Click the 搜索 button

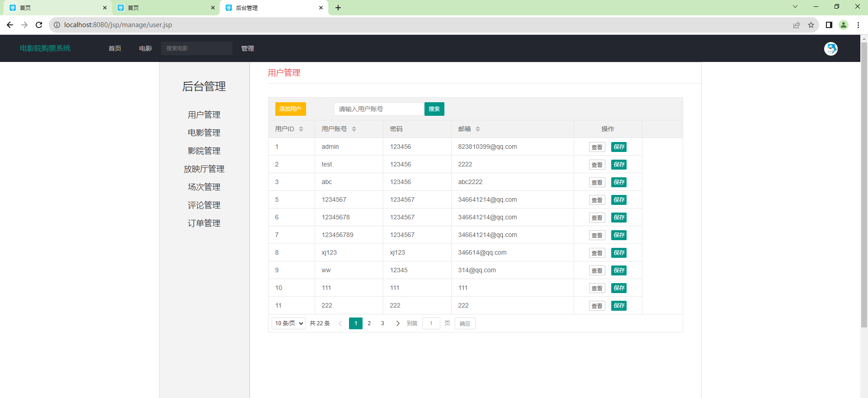[x=434, y=109]
